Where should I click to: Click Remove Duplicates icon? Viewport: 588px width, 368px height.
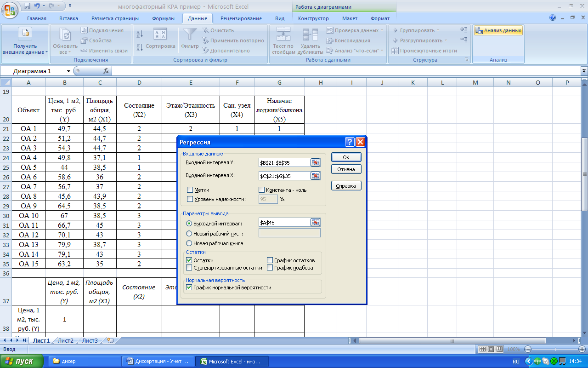[311, 35]
